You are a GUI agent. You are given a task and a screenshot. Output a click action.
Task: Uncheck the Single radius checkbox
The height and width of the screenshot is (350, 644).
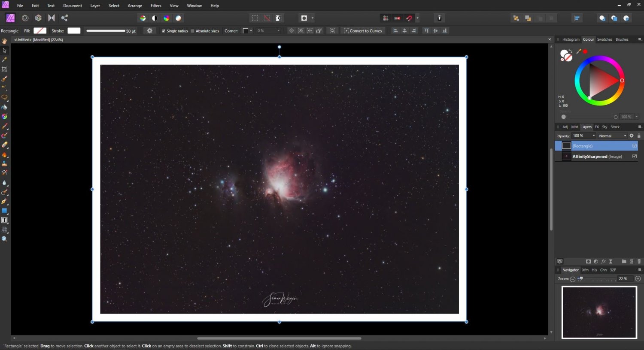click(x=164, y=31)
